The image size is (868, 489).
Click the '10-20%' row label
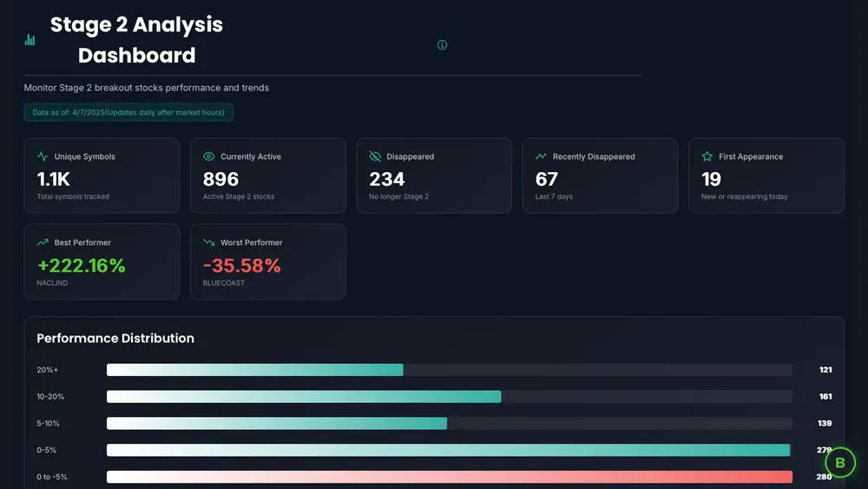coord(50,397)
